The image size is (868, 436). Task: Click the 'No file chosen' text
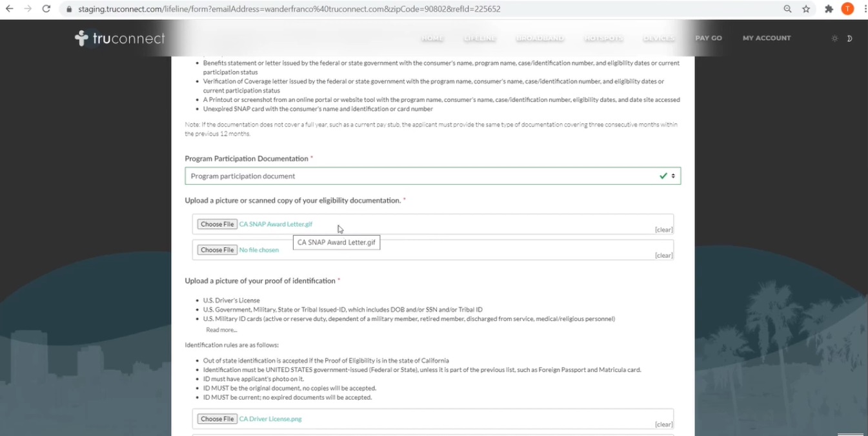259,250
